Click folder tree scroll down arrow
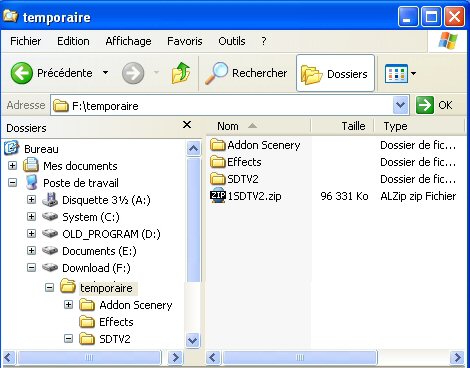The image size is (470, 368). click(193, 340)
